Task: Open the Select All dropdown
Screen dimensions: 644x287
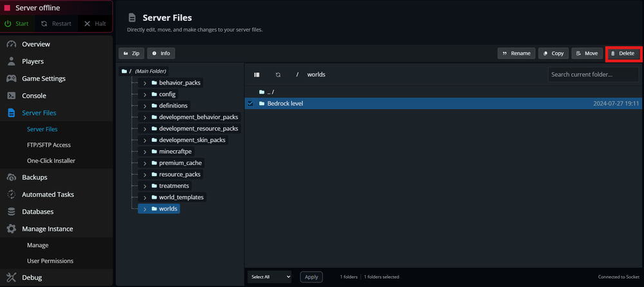Action: [270, 277]
